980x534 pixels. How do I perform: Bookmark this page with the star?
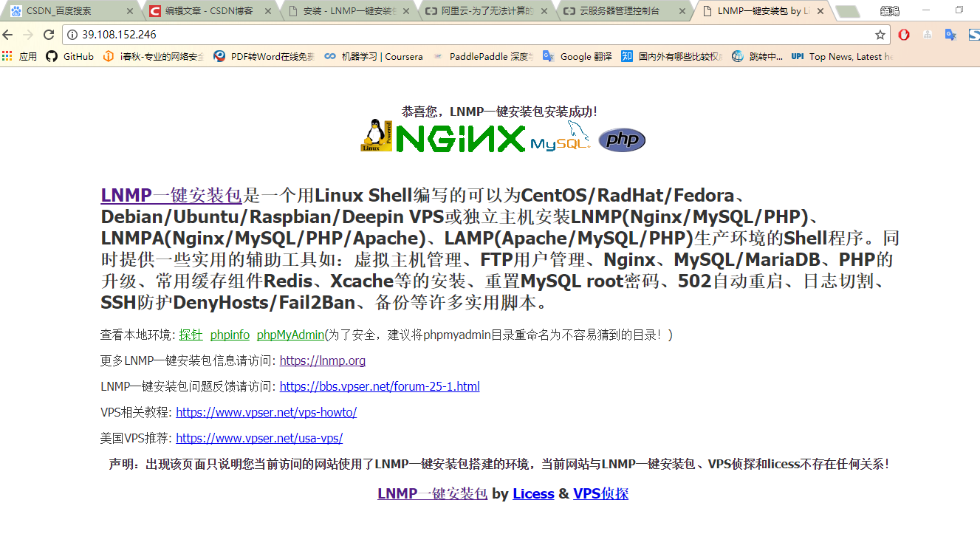(x=880, y=35)
